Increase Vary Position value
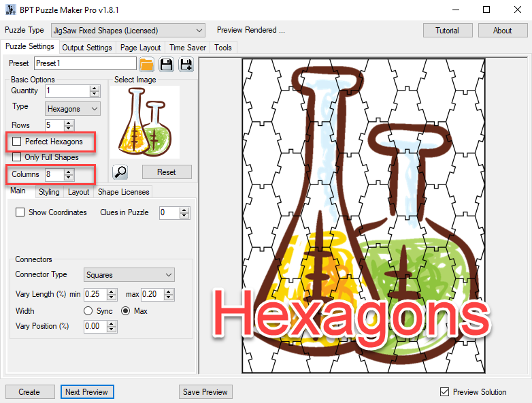This screenshot has width=532, height=403. (112, 324)
